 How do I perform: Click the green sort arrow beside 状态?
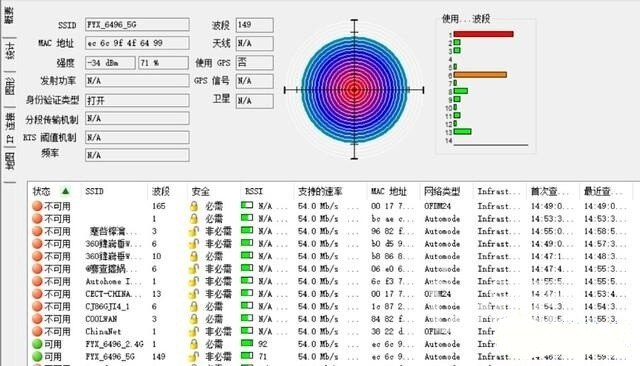65,191
